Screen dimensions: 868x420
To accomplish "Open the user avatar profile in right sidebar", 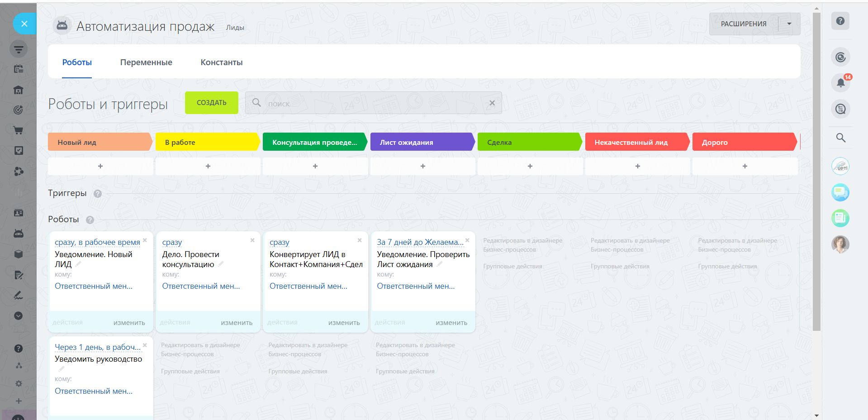I will click(x=840, y=244).
